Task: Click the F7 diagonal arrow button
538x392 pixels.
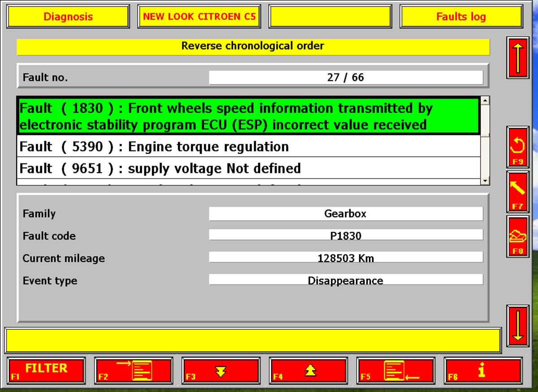Action: (x=518, y=192)
